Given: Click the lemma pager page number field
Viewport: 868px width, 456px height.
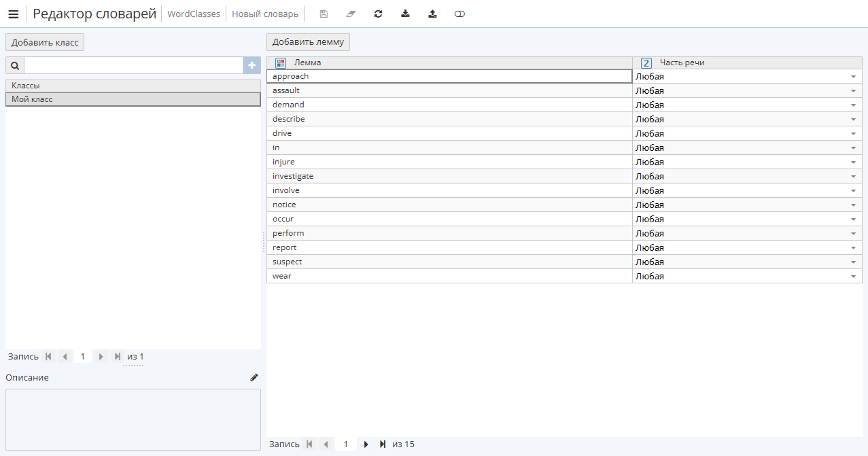Looking at the screenshot, I should tap(346, 444).
